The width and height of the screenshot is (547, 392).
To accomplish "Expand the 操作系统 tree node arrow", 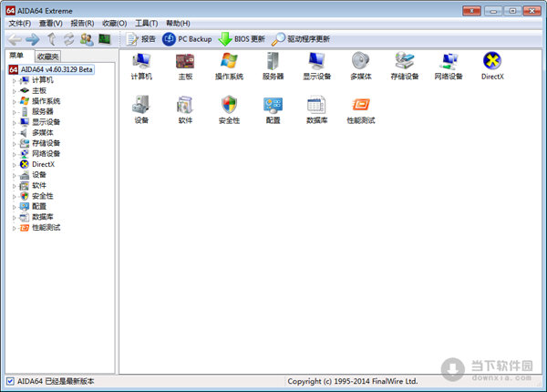I will (x=15, y=102).
